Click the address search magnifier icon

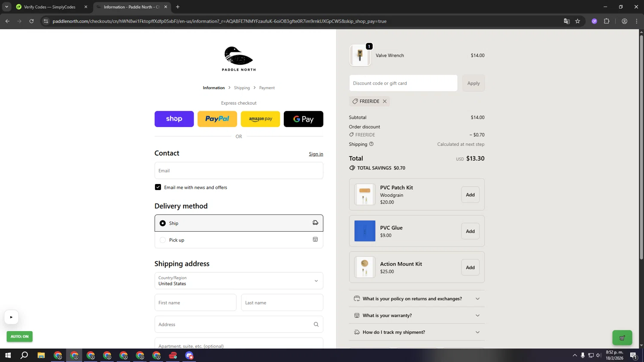point(316,325)
